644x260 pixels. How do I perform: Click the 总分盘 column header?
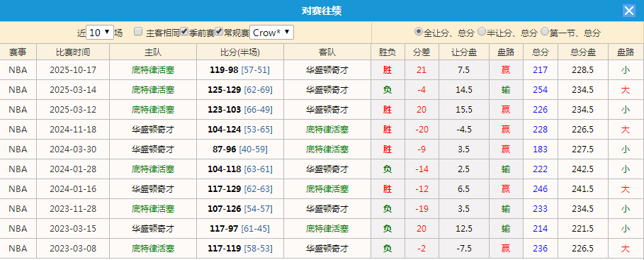click(x=583, y=52)
